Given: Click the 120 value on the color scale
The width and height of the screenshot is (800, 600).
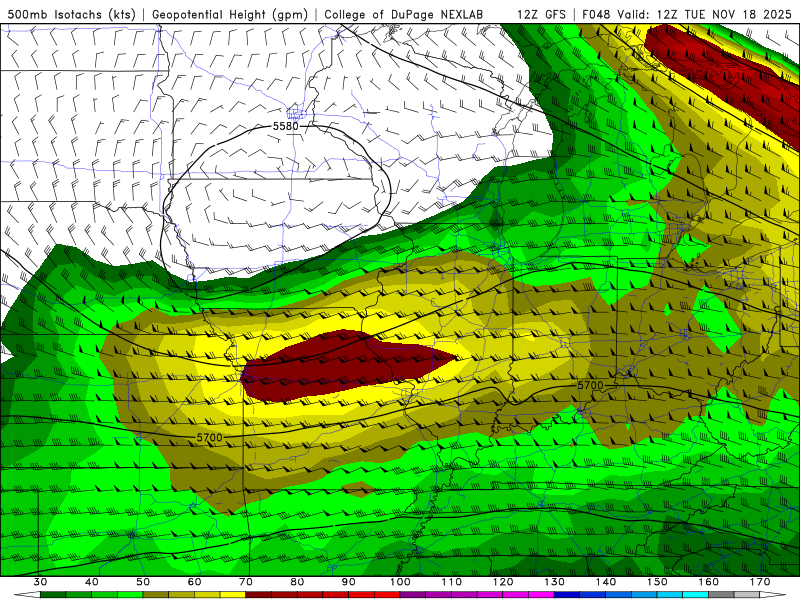Looking at the screenshot, I should tap(503, 582).
